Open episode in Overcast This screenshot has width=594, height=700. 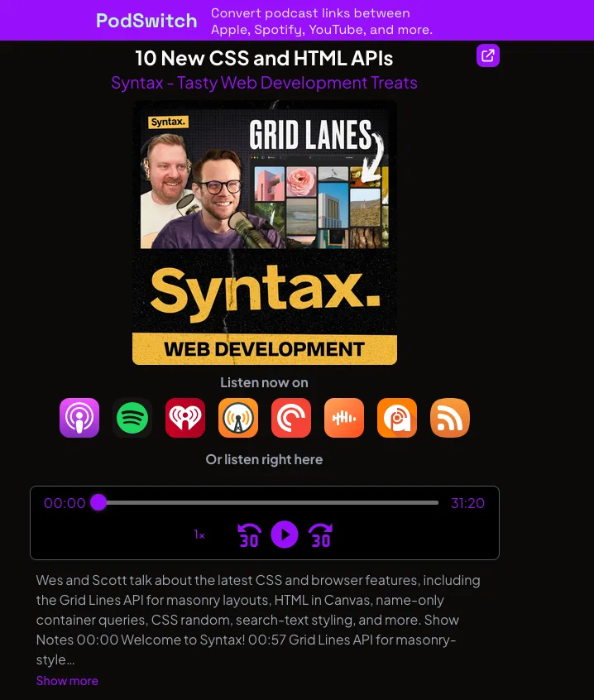tap(238, 418)
